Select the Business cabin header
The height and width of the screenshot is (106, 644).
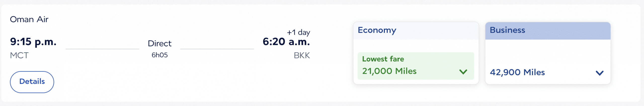click(507, 30)
